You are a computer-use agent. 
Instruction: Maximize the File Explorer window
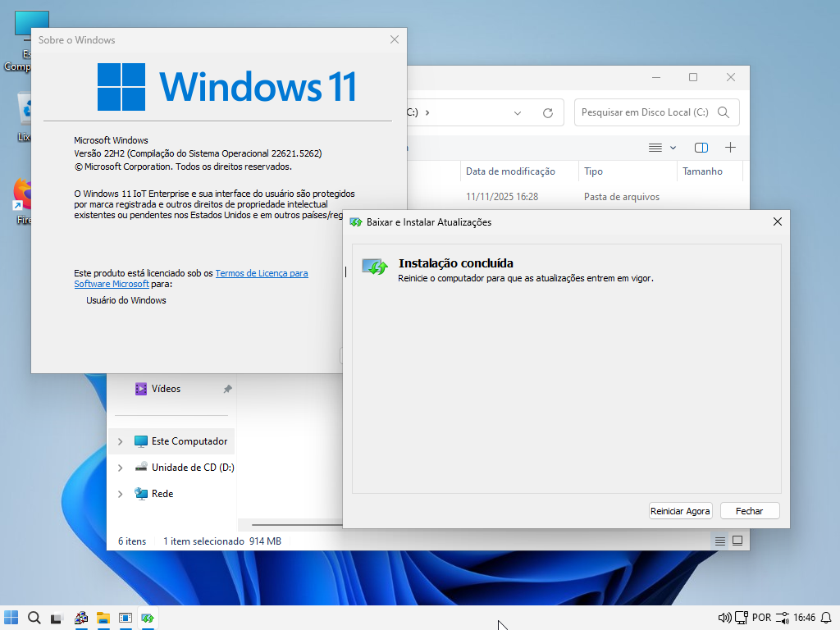[693, 78]
